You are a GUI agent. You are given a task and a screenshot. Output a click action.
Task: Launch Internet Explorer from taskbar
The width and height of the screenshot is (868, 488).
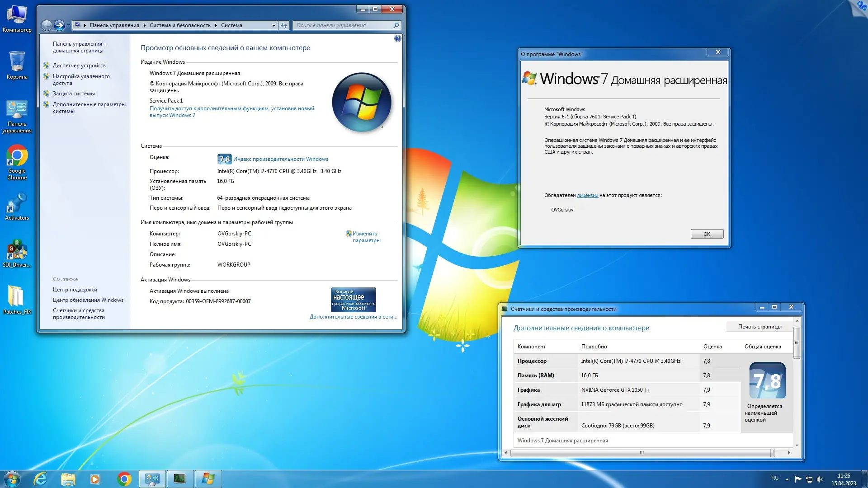pyautogui.click(x=40, y=479)
